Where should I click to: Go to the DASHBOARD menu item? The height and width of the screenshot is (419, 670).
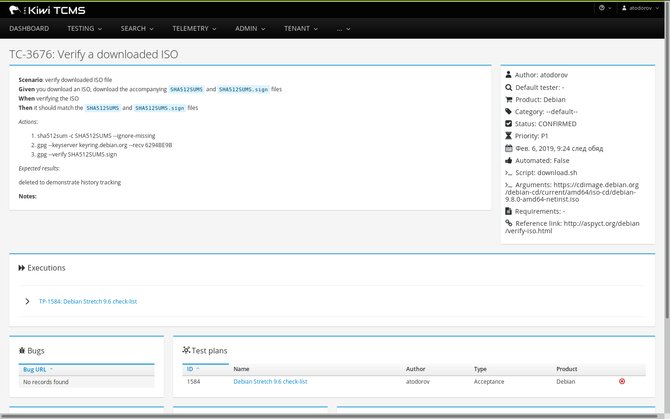pyautogui.click(x=29, y=29)
